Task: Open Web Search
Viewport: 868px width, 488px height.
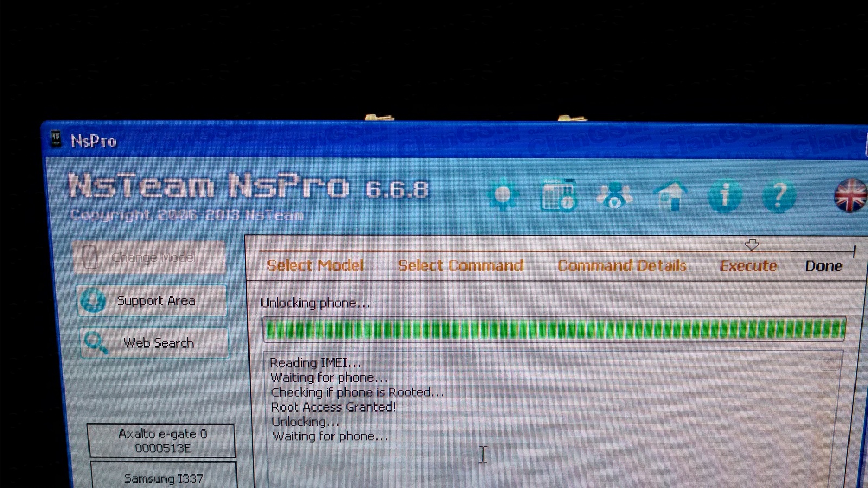Action: (154, 343)
